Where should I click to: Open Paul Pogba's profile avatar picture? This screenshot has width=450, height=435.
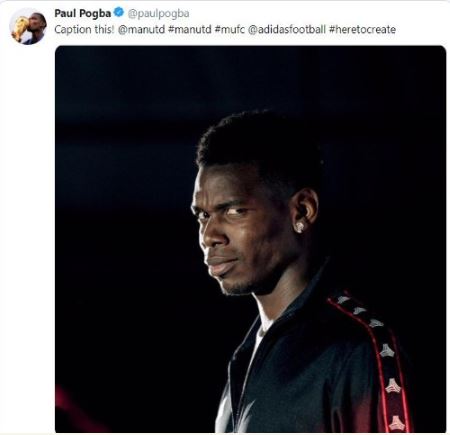[x=28, y=27]
